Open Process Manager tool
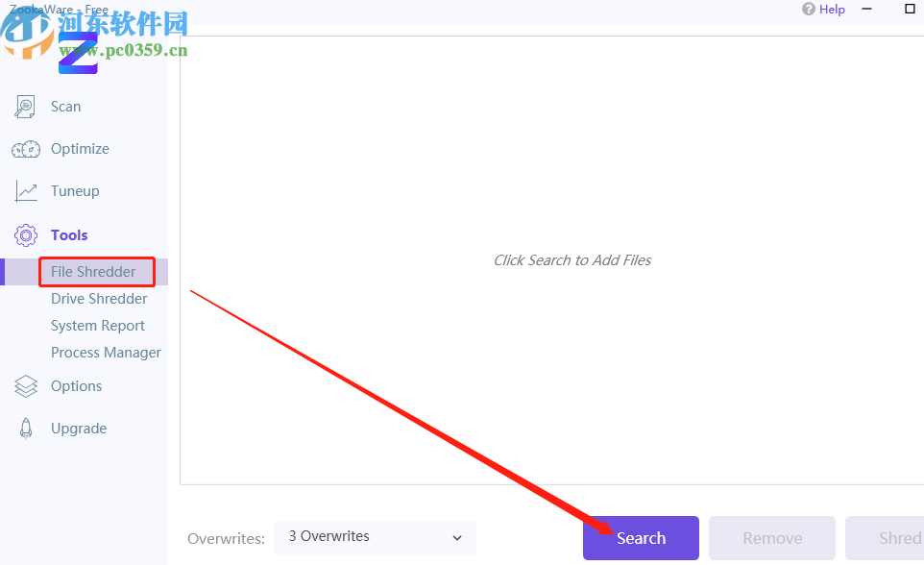The width and height of the screenshot is (924, 565). point(106,353)
